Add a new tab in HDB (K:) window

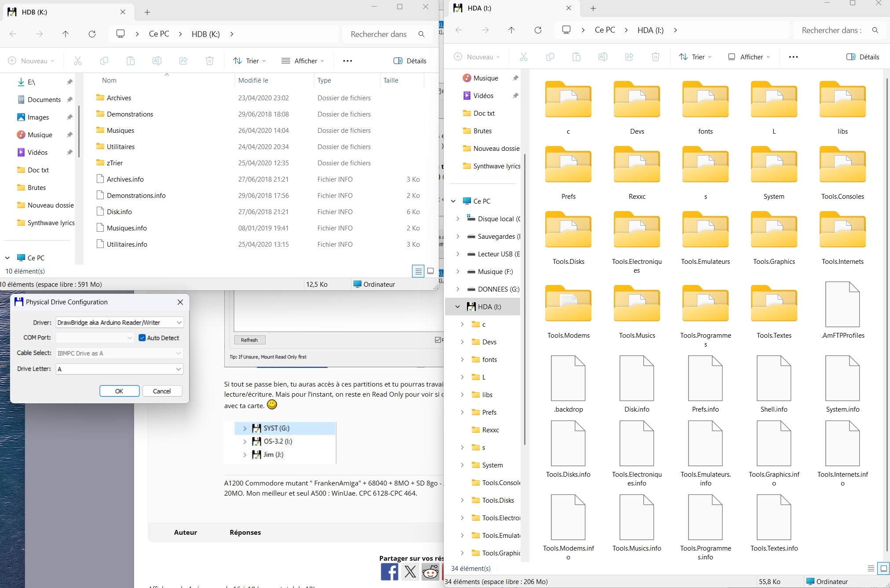(147, 12)
